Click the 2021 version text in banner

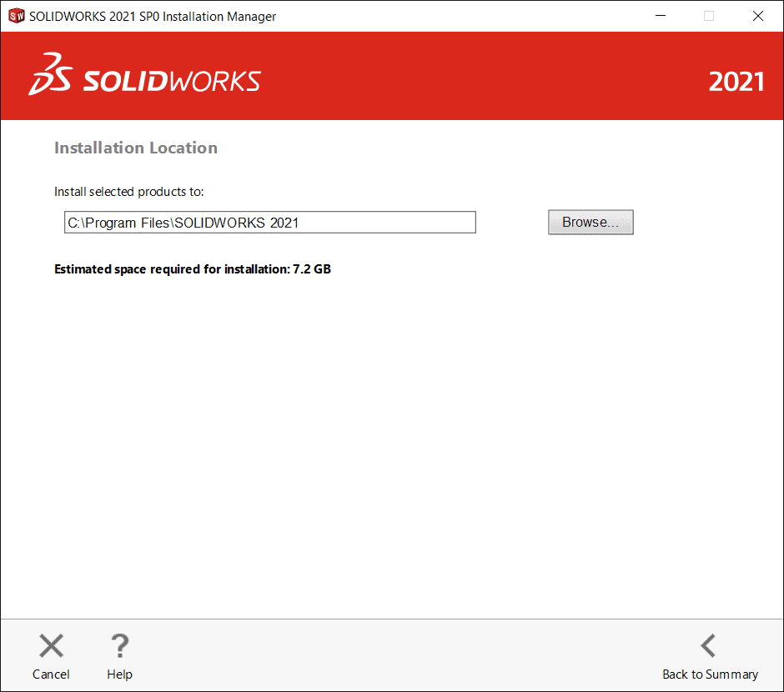coord(736,82)
